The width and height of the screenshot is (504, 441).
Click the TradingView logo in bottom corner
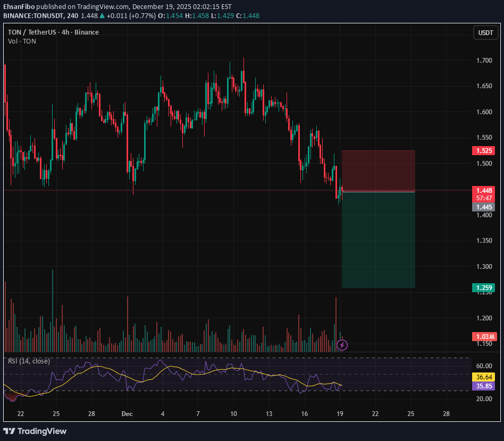point(36,431)
